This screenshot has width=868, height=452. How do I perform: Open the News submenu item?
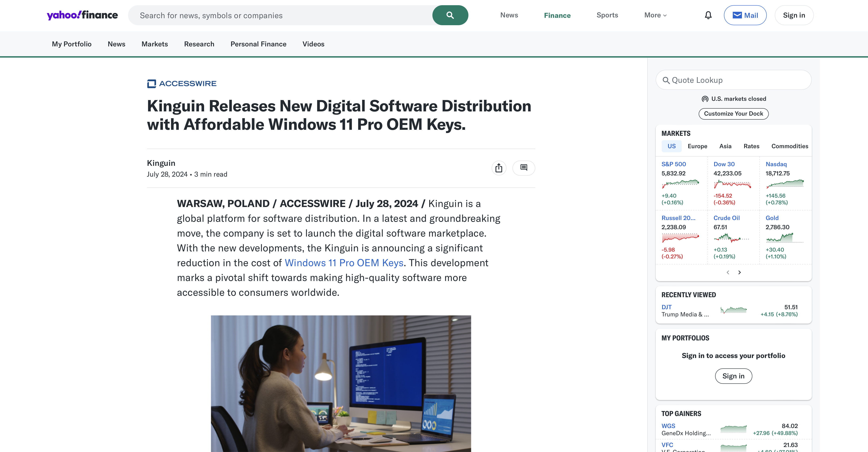coord(117,44)
